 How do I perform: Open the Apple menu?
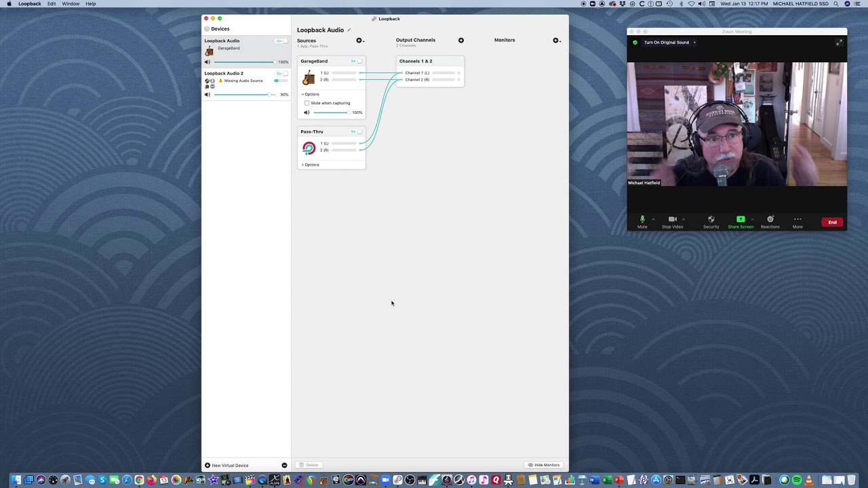9,4
